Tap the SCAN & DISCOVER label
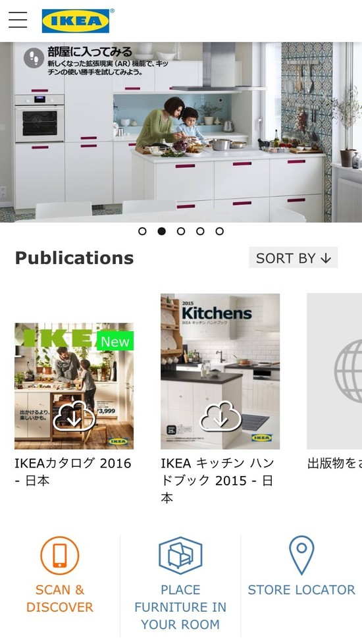Screen dimensions: 362x644 (x=59, y=599)
